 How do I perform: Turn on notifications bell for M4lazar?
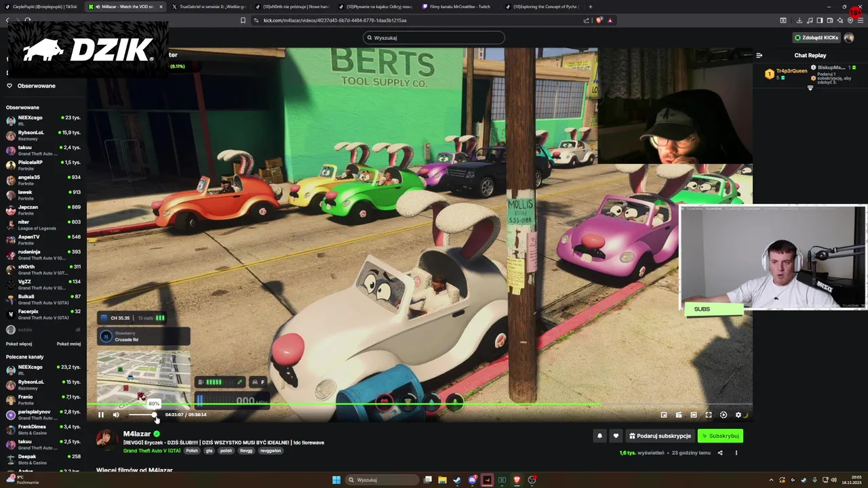coord(599,436)
